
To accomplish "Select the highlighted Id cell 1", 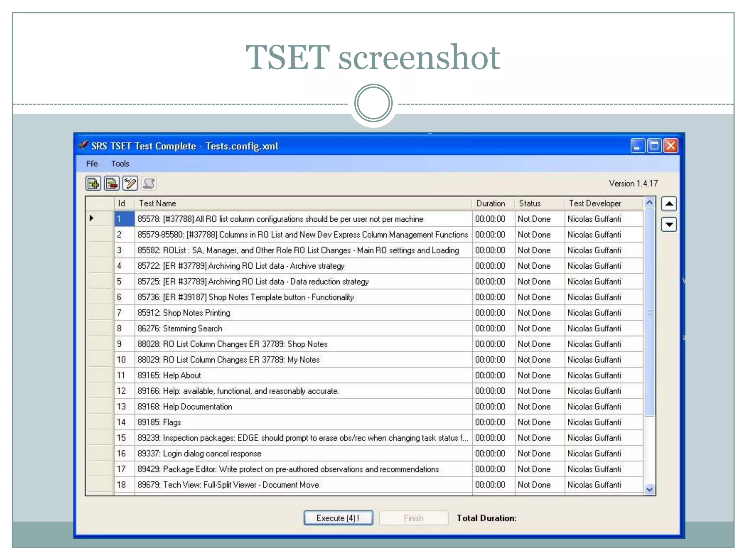I will 124,219.
